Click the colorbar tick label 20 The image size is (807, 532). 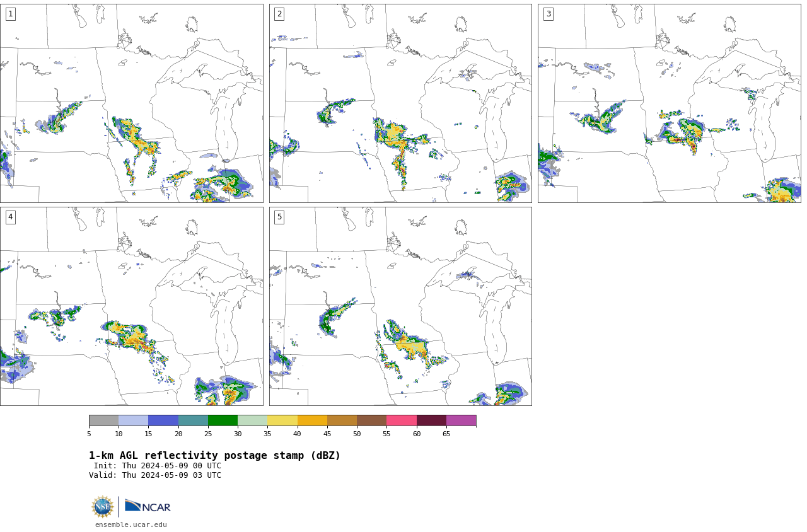(178, 434)
